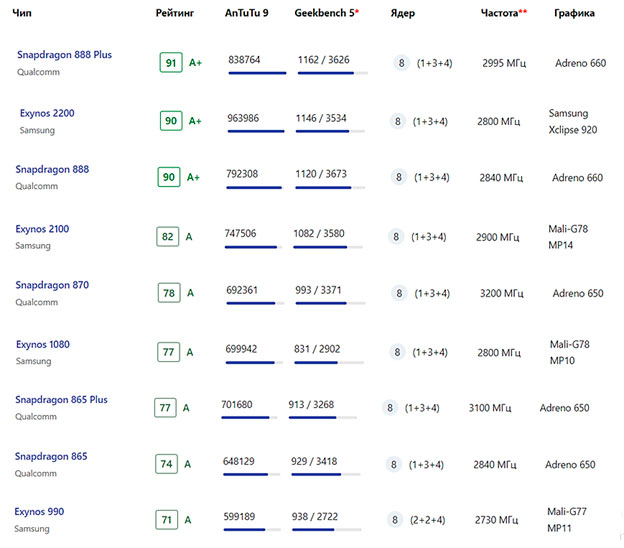Select the Mali-G77 MP11 graphics cell
Viewport: 624px width, 548px height.
tap(567, 520)
